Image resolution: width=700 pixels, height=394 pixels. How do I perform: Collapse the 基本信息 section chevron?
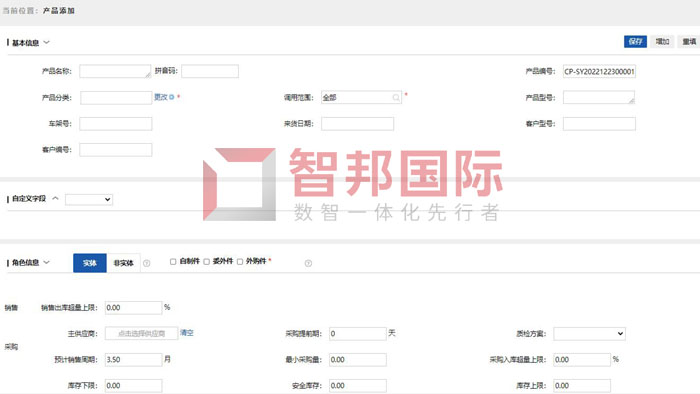[46, 42]
